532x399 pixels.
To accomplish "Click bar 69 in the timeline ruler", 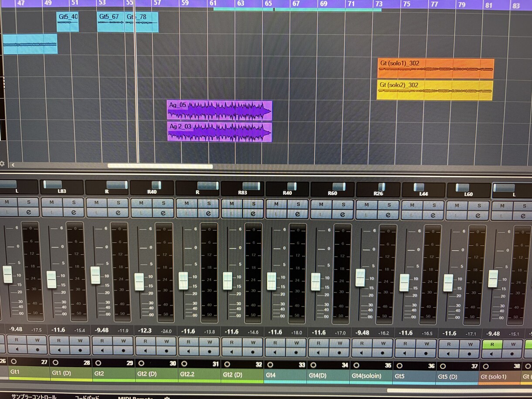I will coord(324,3).
